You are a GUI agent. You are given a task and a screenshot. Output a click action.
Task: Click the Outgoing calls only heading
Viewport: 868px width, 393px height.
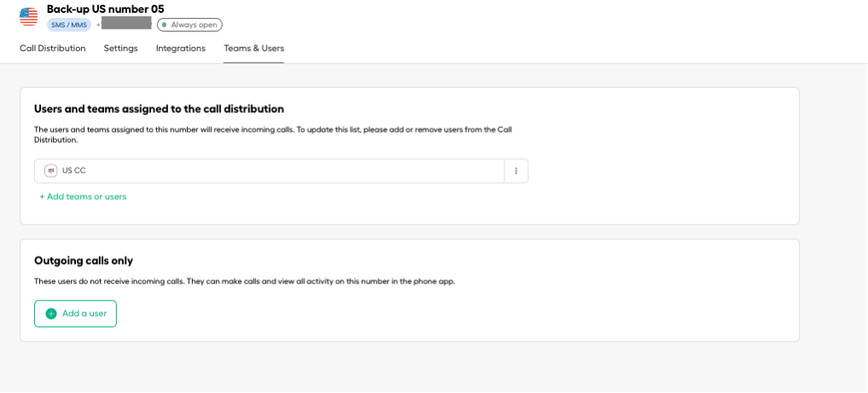84,261
